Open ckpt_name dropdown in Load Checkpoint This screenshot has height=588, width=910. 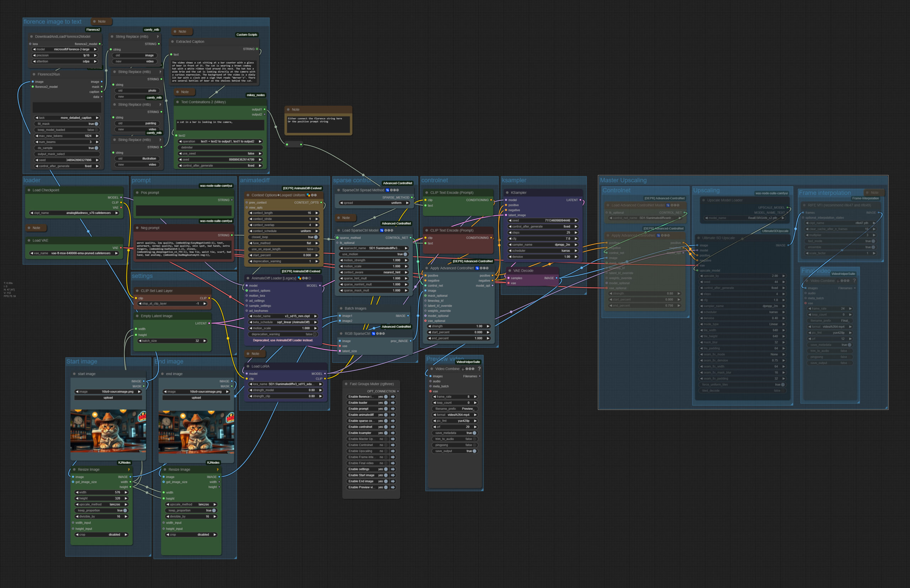click(74, 213)
